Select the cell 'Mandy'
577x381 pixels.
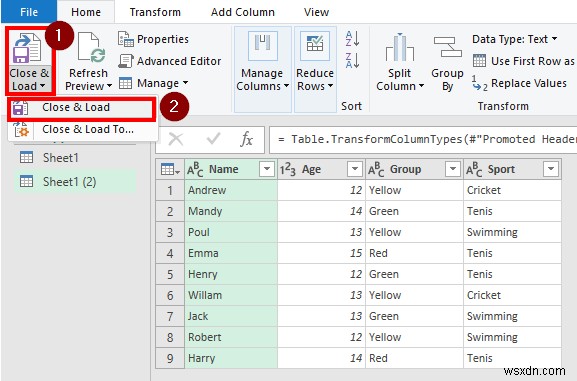pyautogui.click(x=231, y=211)
